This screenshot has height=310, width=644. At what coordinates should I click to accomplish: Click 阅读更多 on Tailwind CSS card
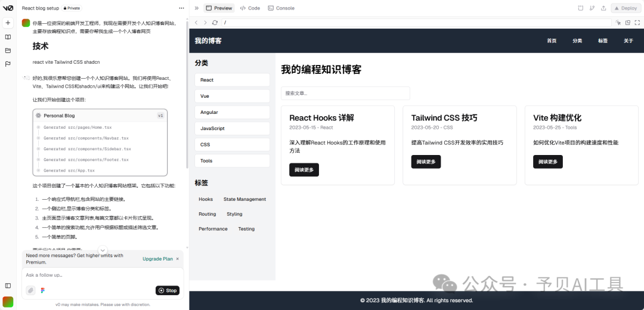click(426, 162)
